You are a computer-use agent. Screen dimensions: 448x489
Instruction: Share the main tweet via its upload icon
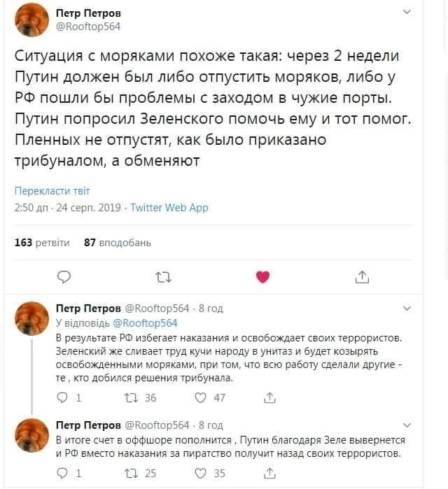(x=362, y=277)
